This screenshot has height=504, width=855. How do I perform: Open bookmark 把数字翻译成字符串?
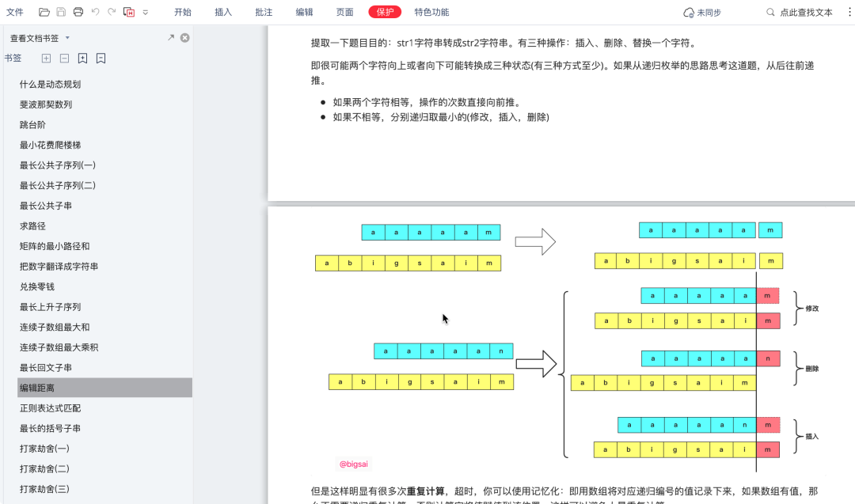(x=59, y=267)
